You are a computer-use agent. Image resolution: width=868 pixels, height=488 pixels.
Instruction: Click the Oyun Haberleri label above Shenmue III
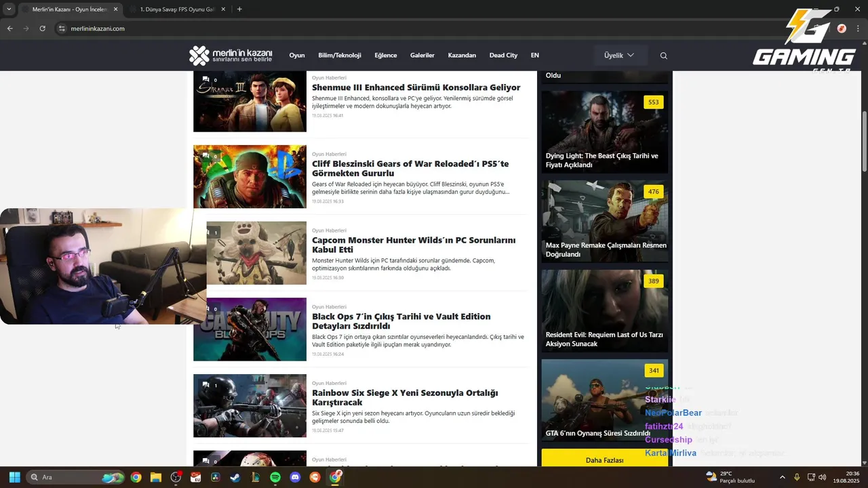329,78
